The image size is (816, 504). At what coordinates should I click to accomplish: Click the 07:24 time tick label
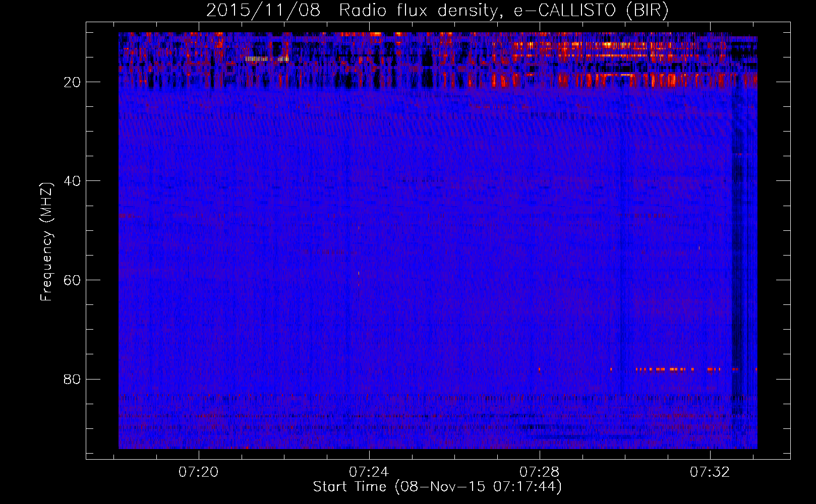pyautogui.click(x=369, y=472)
